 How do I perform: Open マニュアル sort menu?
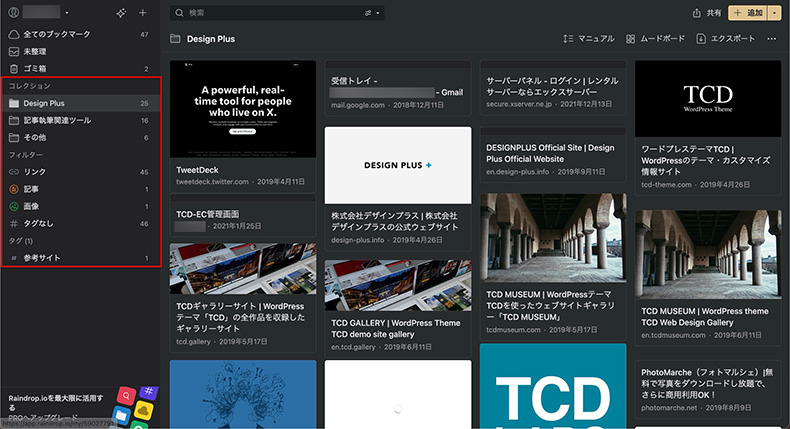(589, 39)
